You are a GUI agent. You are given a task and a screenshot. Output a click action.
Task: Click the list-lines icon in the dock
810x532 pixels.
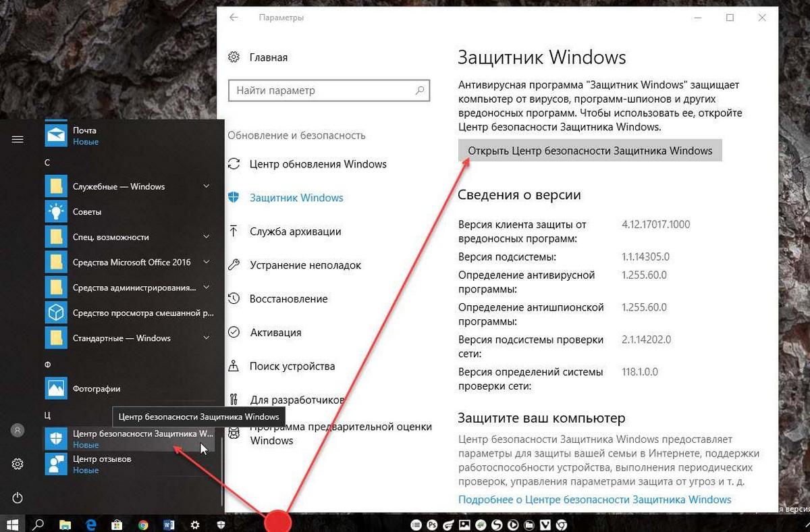click(x=415, y=524)
